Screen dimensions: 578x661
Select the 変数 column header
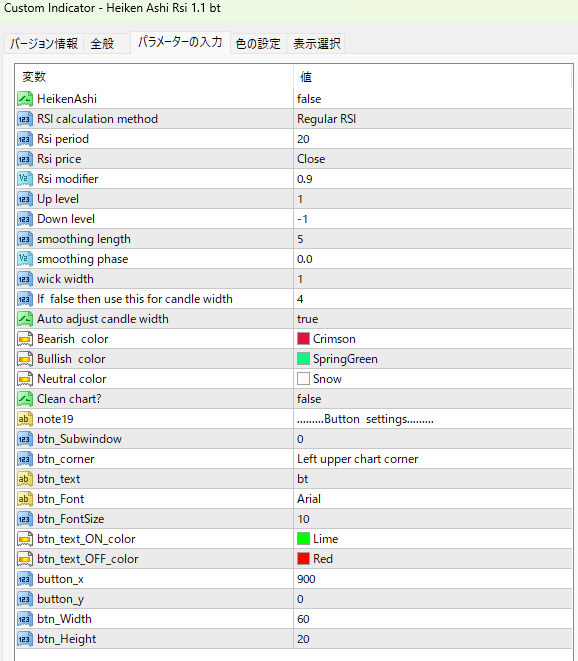154,77
